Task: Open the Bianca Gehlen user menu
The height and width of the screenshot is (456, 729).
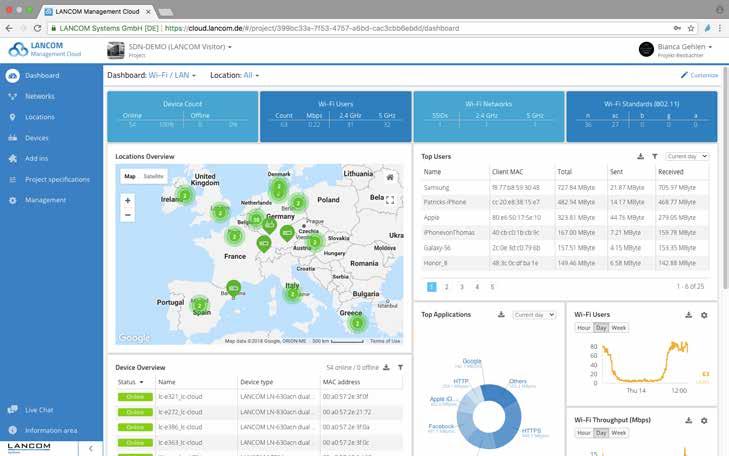Action: pos(684,46)
